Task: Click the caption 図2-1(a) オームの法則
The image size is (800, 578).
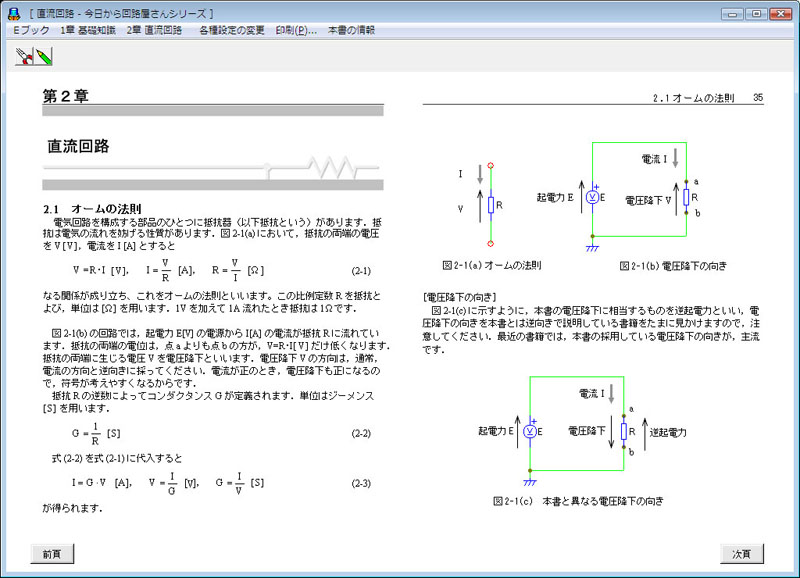Action: click(x=492, y=265)
